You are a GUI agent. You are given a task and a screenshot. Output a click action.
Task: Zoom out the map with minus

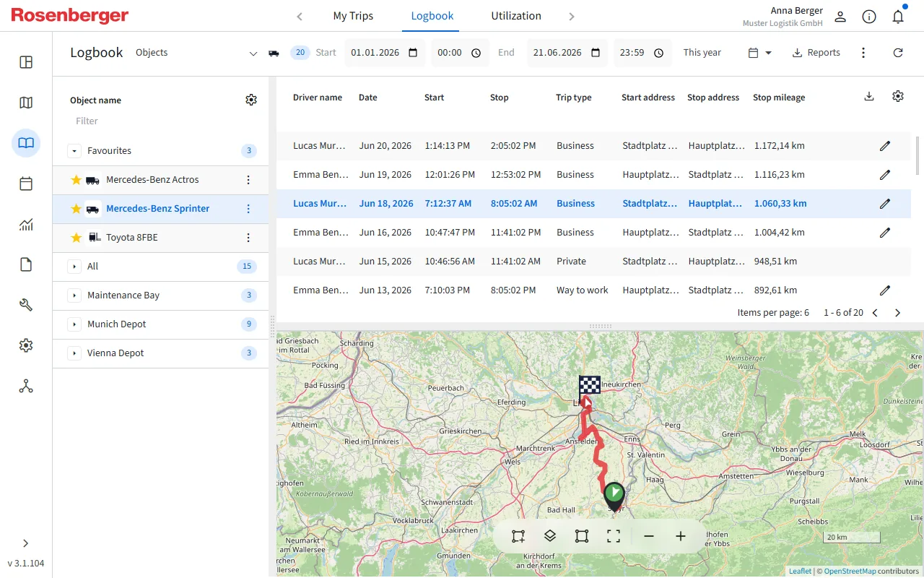click(649, 536)
